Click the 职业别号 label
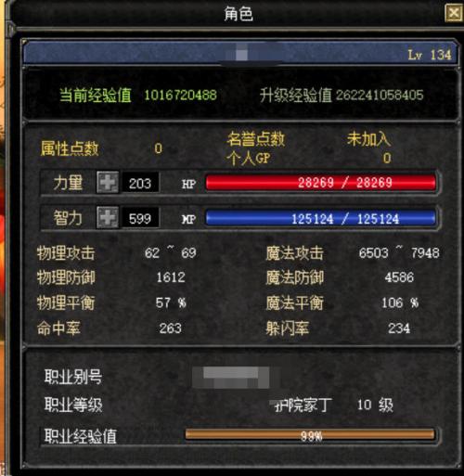This screenshot has height=476, width=464. 73,377
